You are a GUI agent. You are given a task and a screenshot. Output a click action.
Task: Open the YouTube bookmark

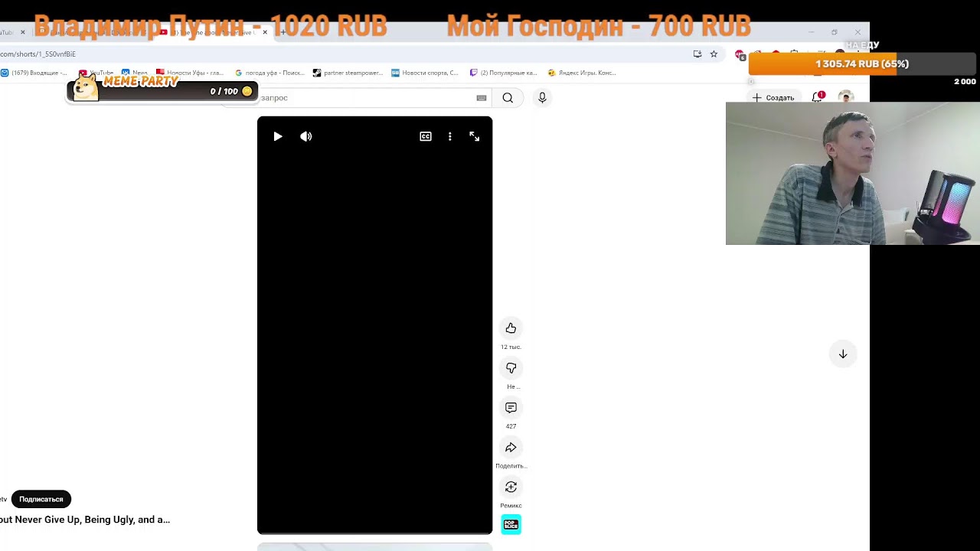click(x=96, y=73)
